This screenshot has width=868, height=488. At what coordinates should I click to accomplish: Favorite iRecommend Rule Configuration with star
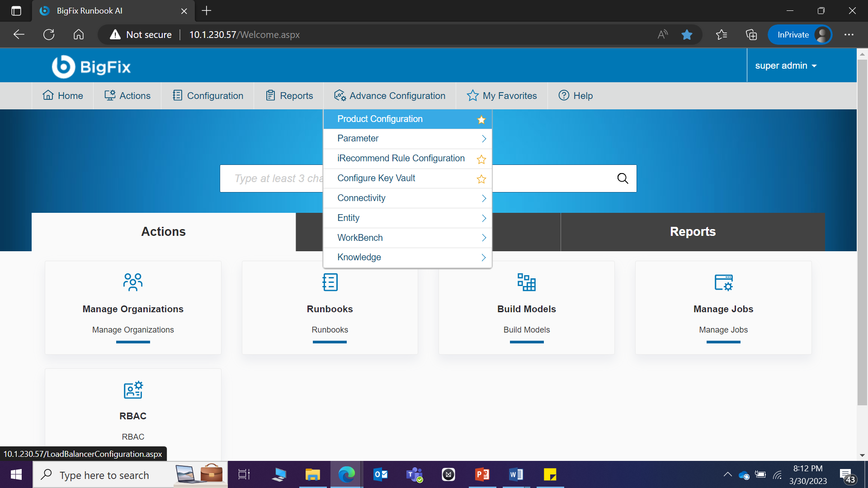[x=481, y=159]
